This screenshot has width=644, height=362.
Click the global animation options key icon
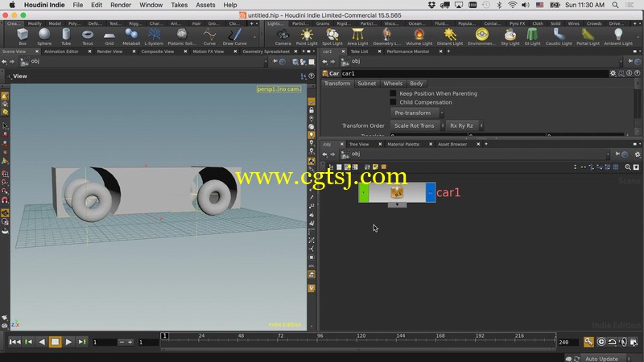(588, 342)
